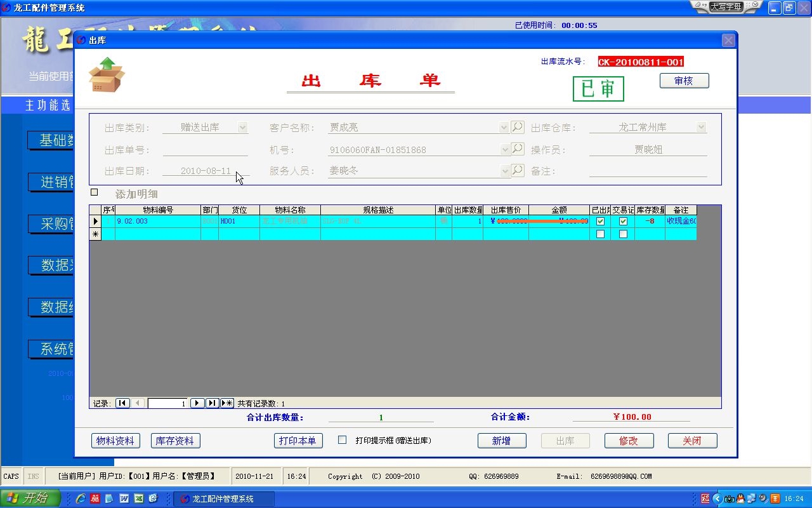Open the 基础数据 main menu item
Viewport: 812px width, 508px height.
click(51, 140)
